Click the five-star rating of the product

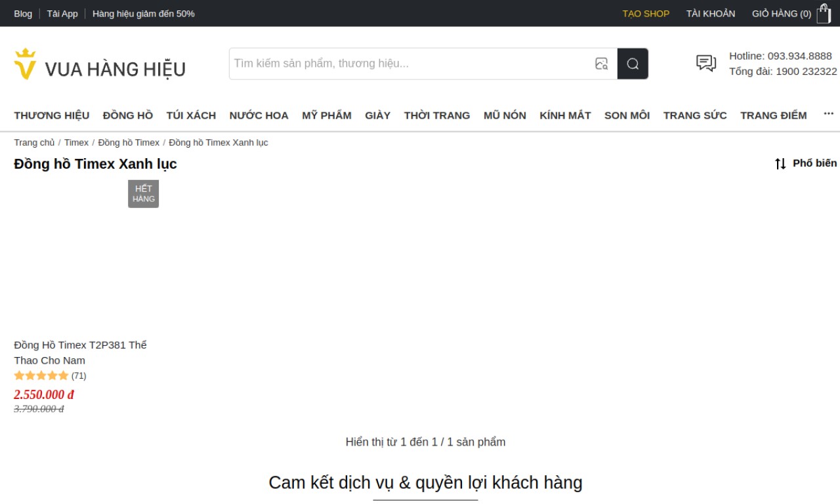coord(41,376)
